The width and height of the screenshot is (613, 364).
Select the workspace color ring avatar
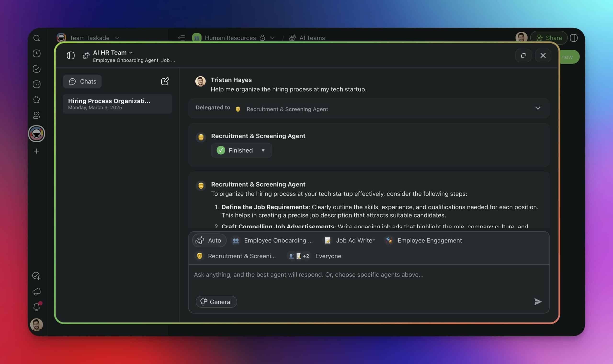[x=37, y=134]
